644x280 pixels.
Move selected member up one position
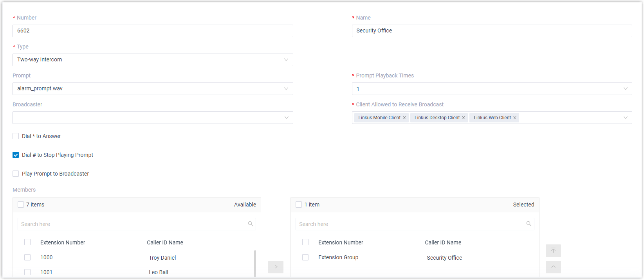click(553, 267)
